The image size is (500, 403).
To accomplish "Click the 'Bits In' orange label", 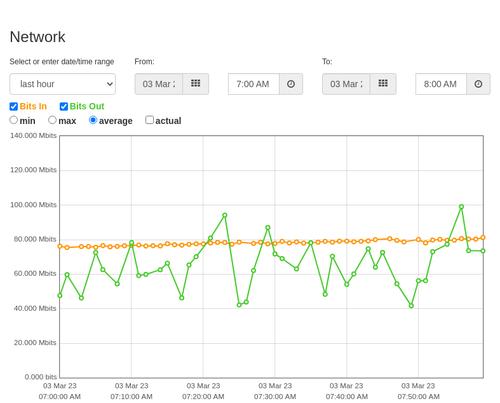I will [x=33, y=106].
